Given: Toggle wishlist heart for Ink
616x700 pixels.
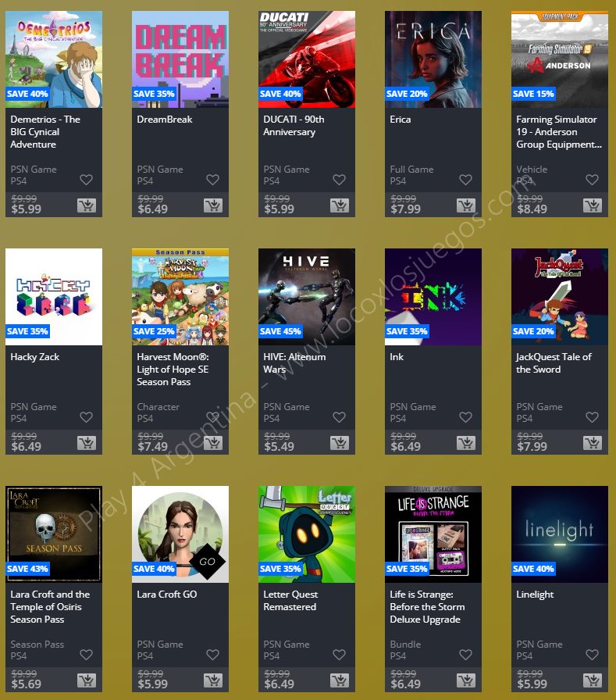Looking at the screenshot, I should (x=465, y=417).
